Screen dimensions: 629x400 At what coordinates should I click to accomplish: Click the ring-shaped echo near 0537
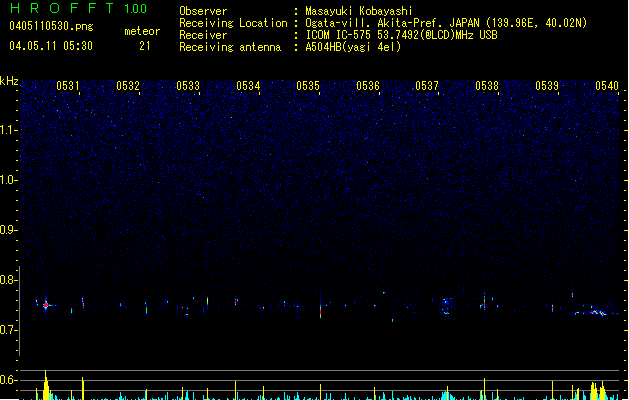pos(446,306)
